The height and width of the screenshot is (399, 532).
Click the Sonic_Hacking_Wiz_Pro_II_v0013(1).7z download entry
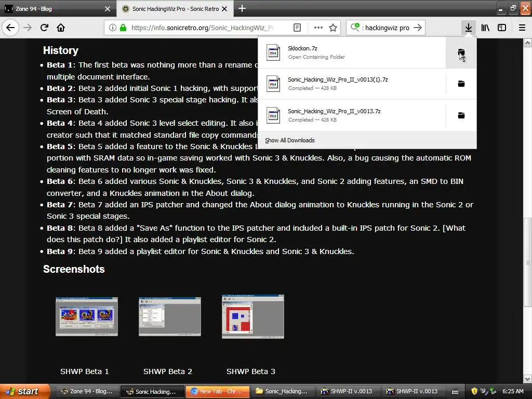tap(352, 84)
